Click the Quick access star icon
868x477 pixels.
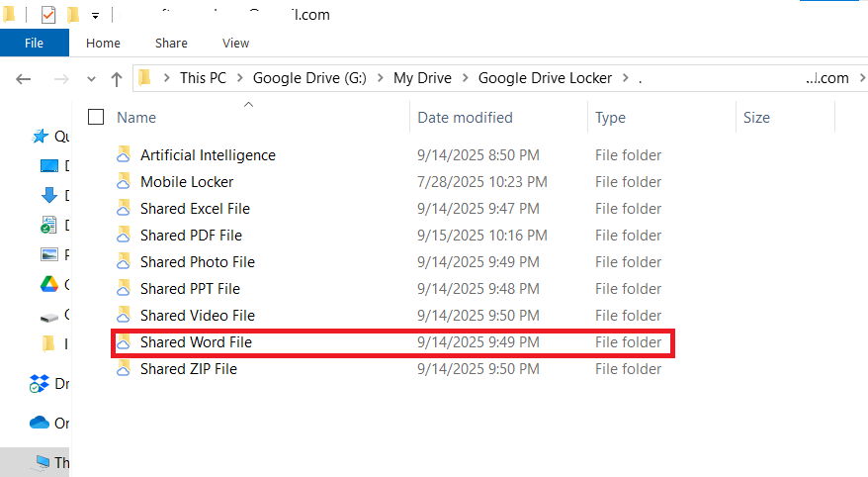41,137
